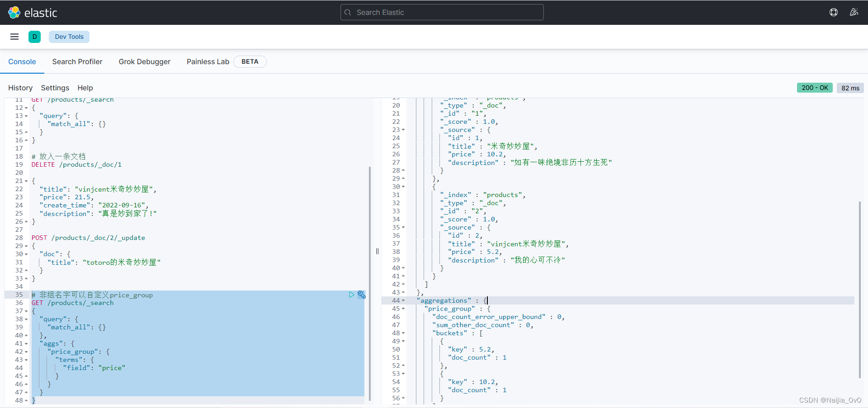This screenshot has width=868, height=408.
Task: Switch to the Console tab
Action: [x=22, y=61]
